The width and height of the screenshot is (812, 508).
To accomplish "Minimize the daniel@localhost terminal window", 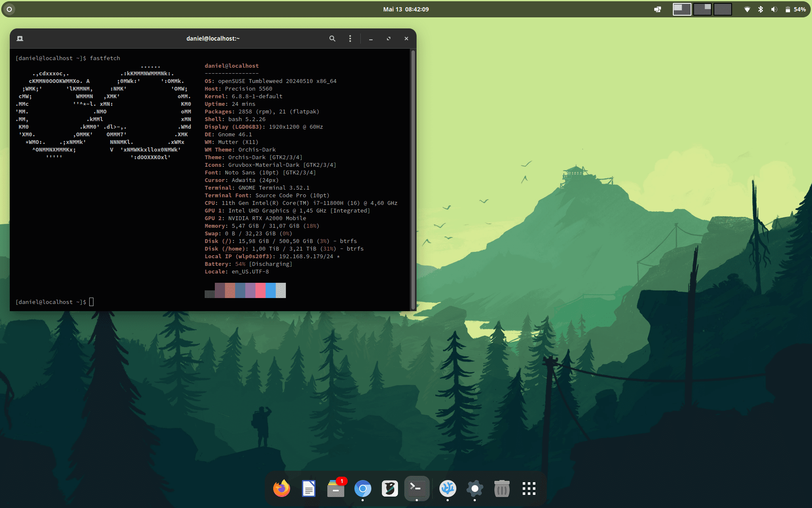I will tap(371, 39).
